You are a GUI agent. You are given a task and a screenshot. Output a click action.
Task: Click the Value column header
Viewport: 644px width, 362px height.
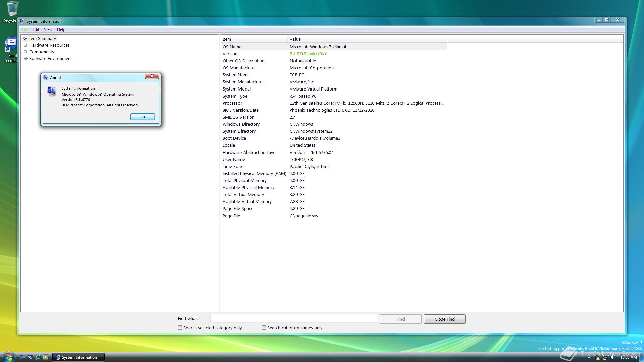(367, 39)
